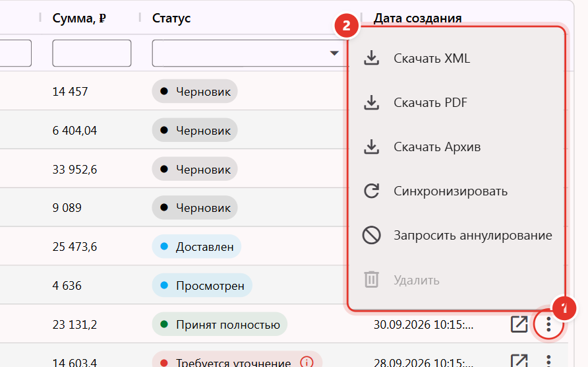Click the download icon next to Скачать Архив
The height and width of the screenshot is (367, 588).
(x=371, y=147)
